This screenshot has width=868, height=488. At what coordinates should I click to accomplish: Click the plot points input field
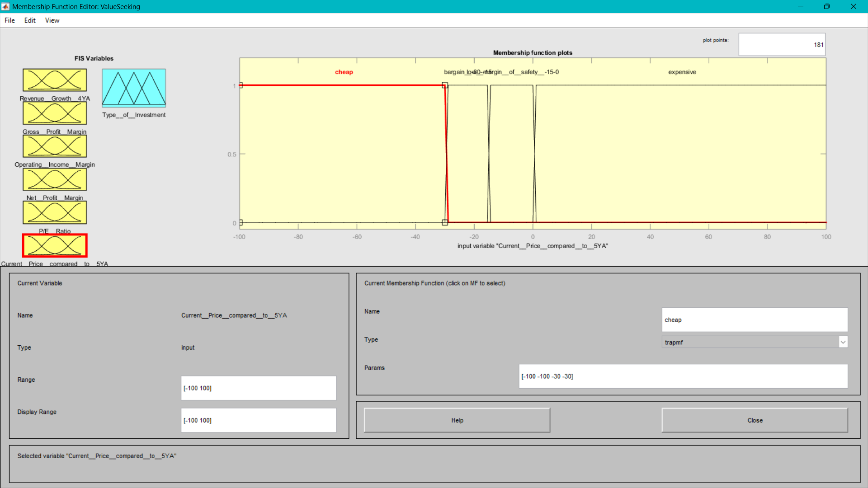(782, 45)
